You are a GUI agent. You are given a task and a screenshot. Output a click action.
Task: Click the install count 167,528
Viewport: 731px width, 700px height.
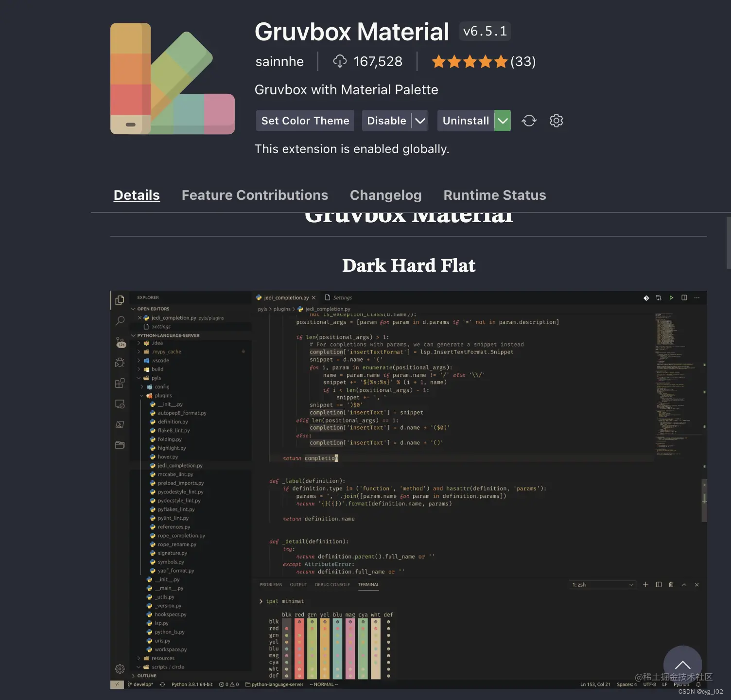(x=368, y=61)
